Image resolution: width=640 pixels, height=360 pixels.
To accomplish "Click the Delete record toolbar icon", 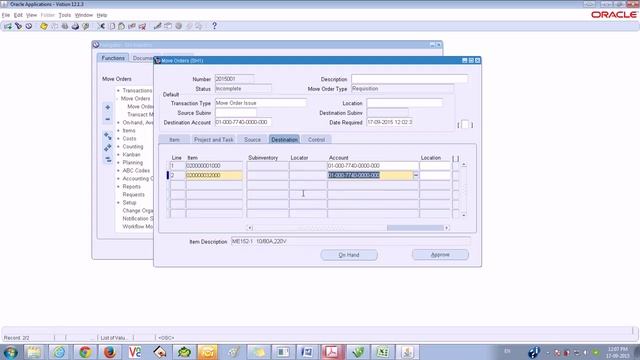I will coord(142,26).
